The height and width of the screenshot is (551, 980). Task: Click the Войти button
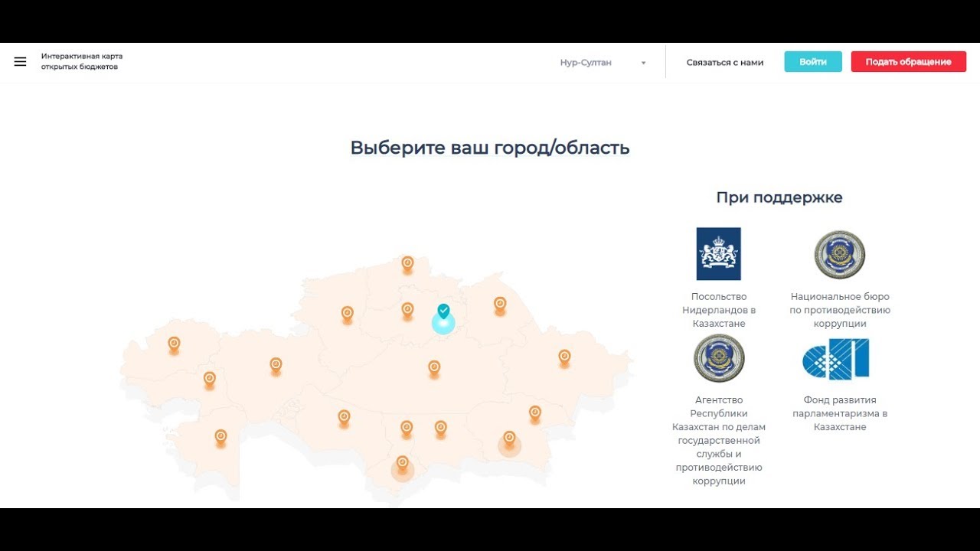click(813, 62)
